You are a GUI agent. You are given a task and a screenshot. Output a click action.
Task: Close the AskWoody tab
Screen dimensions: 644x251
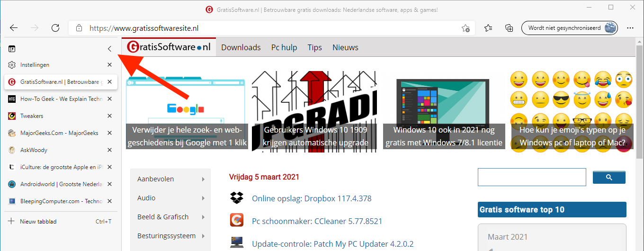coord(109,150)
